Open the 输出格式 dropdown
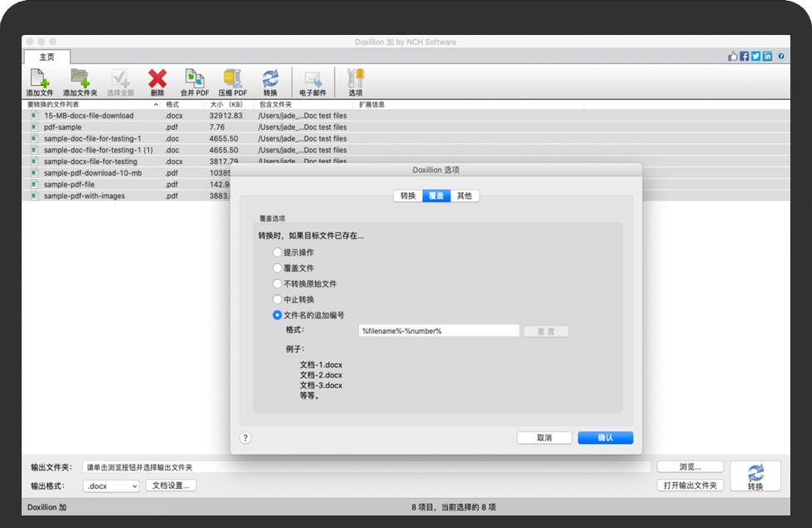 [x=109, y=484]
